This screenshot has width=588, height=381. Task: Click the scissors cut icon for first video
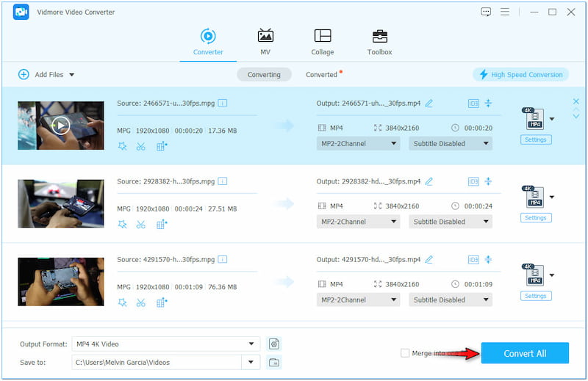(141, 146)
